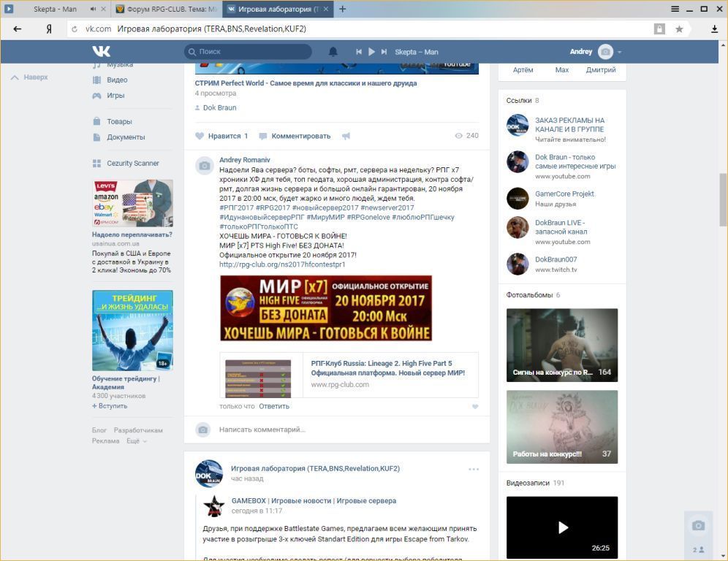Click Наверх to return to top
728x561 pixels.
pos(29,77)
